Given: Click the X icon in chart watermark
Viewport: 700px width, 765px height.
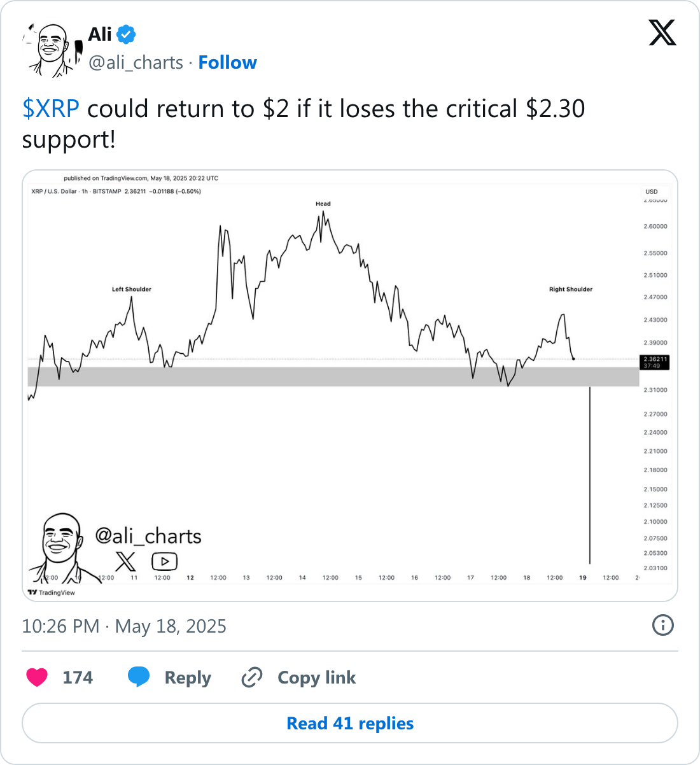Looking at the screenshot, I should [125, 561].
